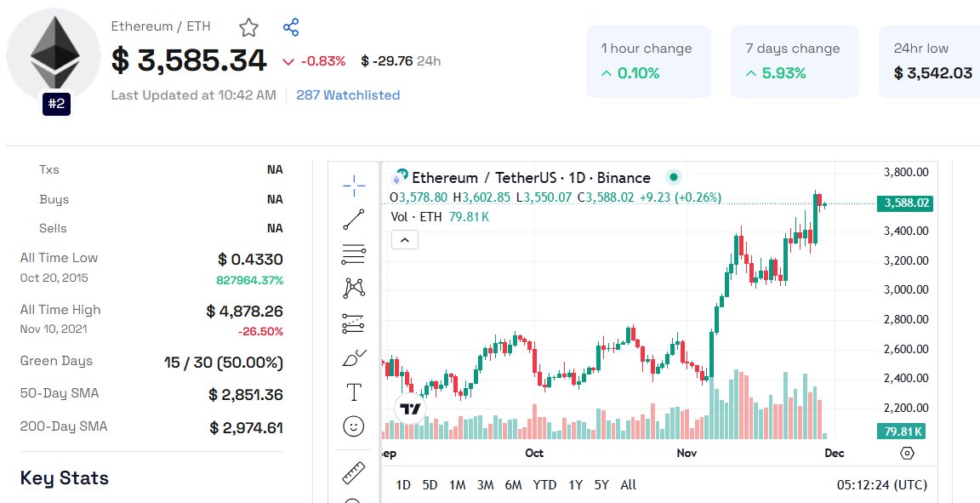
Task: Open the Fibonacci retracement tool
Action: click(354, 254)
